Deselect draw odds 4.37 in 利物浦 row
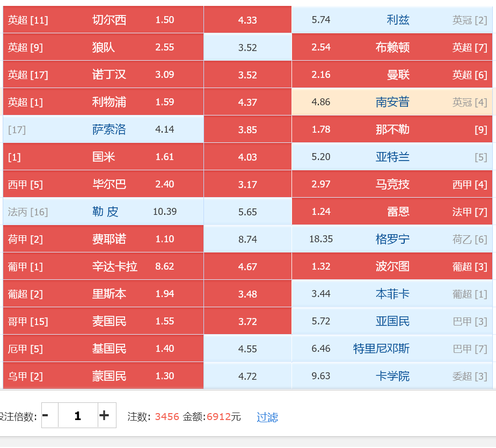This screenshot has width=496, height=448. [x=247, y=102]
